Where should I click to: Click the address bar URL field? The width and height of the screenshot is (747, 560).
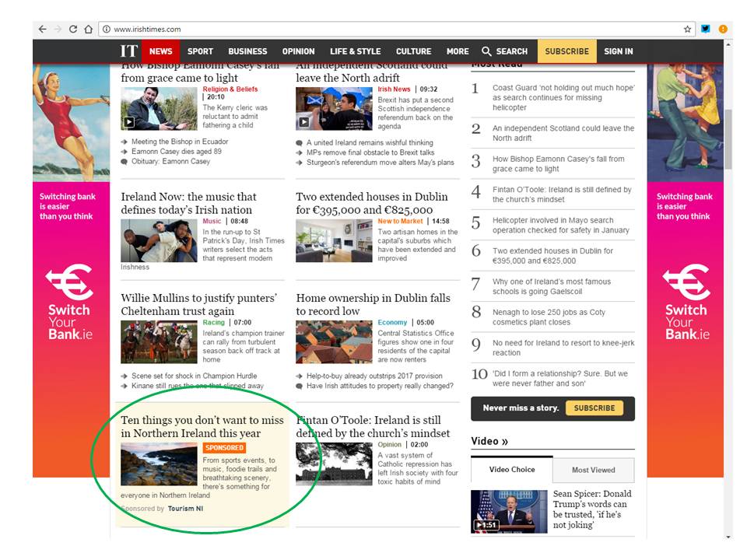tap(395, 29)
